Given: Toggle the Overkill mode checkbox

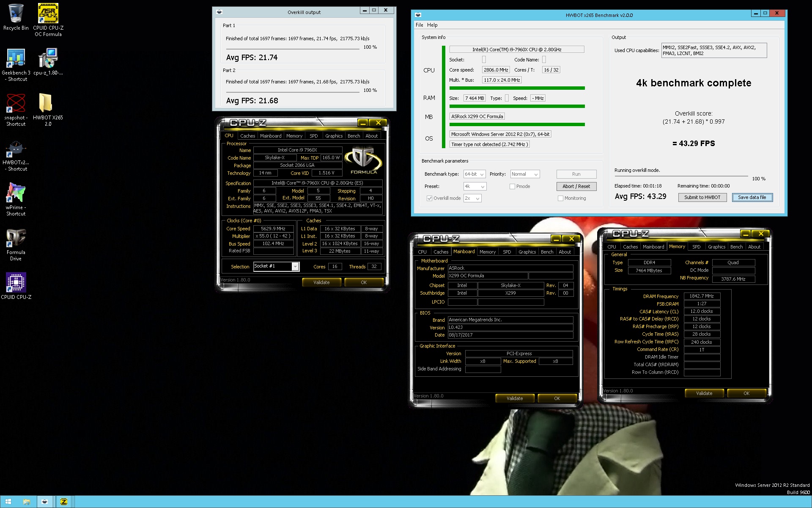Looking at the screenshot, I should (x=430, y=198).
